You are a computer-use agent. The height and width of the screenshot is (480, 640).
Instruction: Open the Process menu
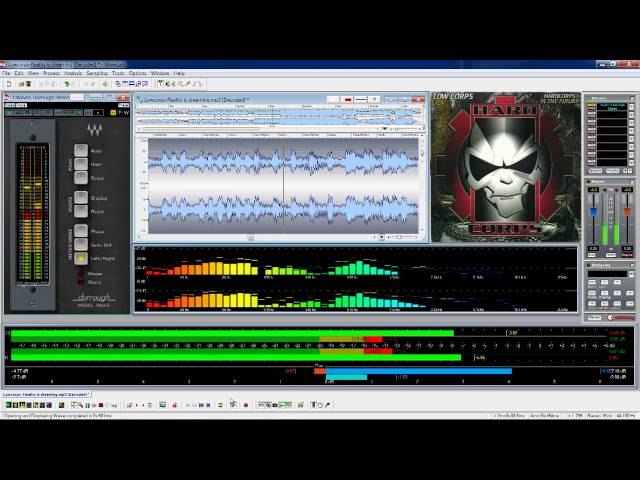51,73
